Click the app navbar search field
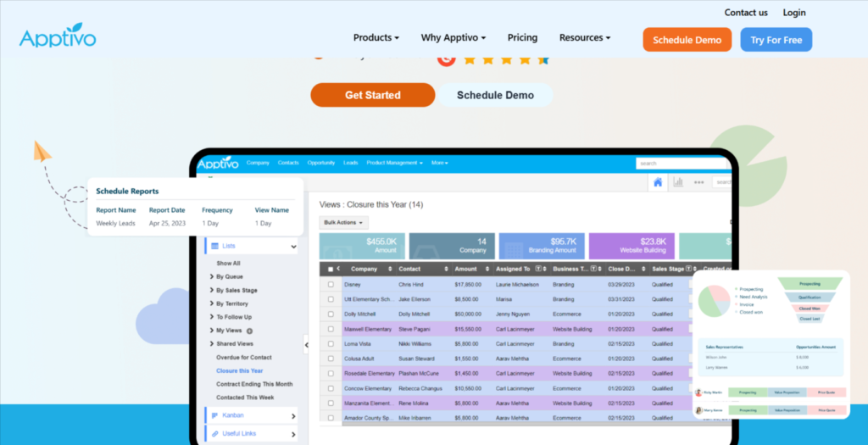The image size is (868, 445). pos(682,164)
